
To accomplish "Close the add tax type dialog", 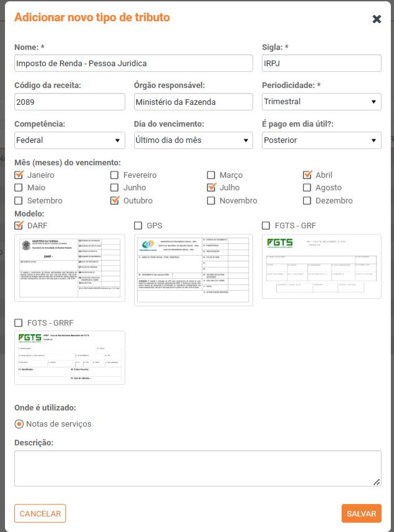I will pyautogui.click(x=377, y=19).
